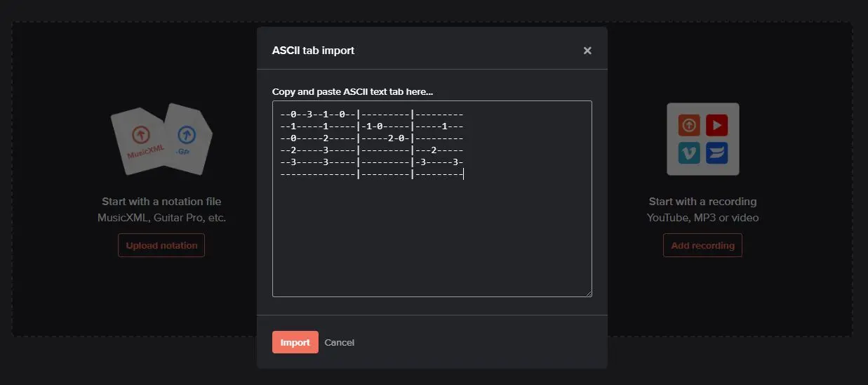Click the 'Copy and paste ASCII text tab here...' label
Viewport: 868px width, 385px height.
tap(352, 92)
